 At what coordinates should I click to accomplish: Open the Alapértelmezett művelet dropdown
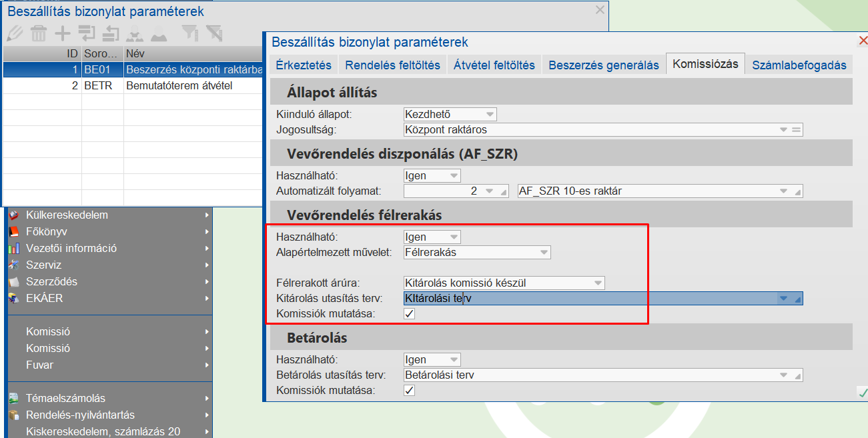pyautogui.click(x=544, y=253)
